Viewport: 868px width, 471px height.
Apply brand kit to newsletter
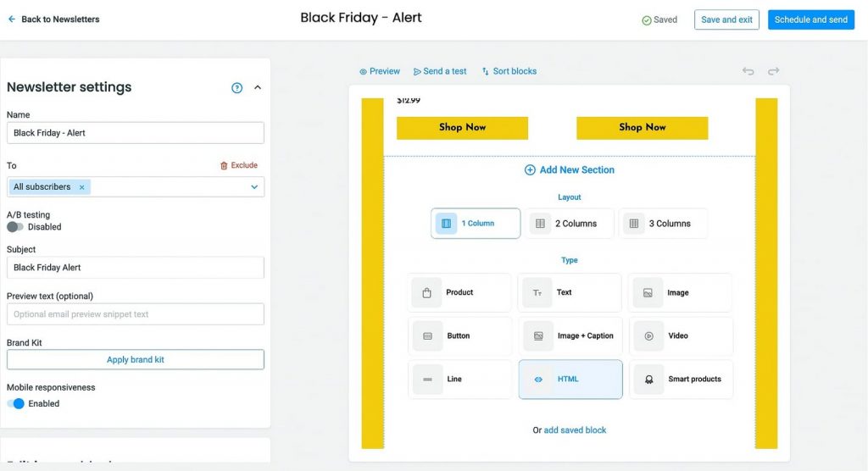tap(135, 359)
